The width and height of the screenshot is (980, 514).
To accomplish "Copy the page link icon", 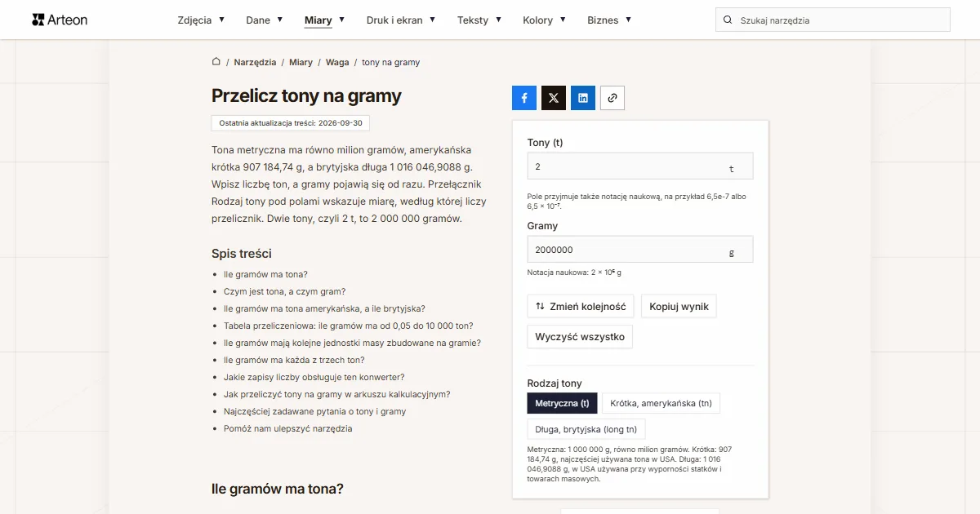I will tap(612, 98).
